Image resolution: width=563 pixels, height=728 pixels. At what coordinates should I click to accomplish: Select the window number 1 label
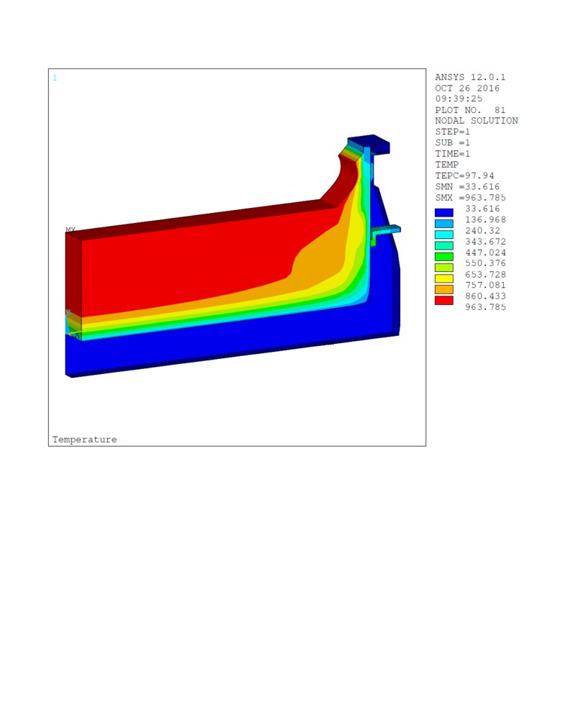pos(55,78)
